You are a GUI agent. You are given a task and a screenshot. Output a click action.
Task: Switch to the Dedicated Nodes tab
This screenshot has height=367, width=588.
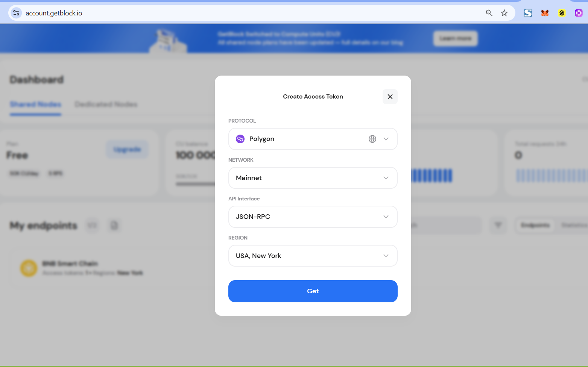[x=106, y=104]
